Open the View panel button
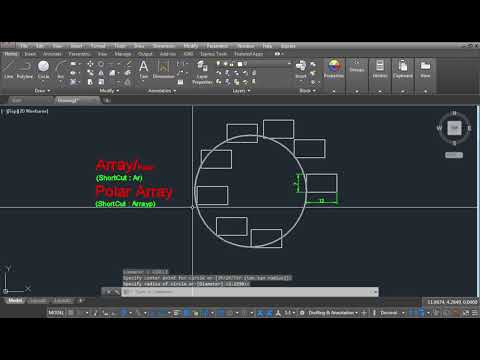 click(x=425, y=77)
